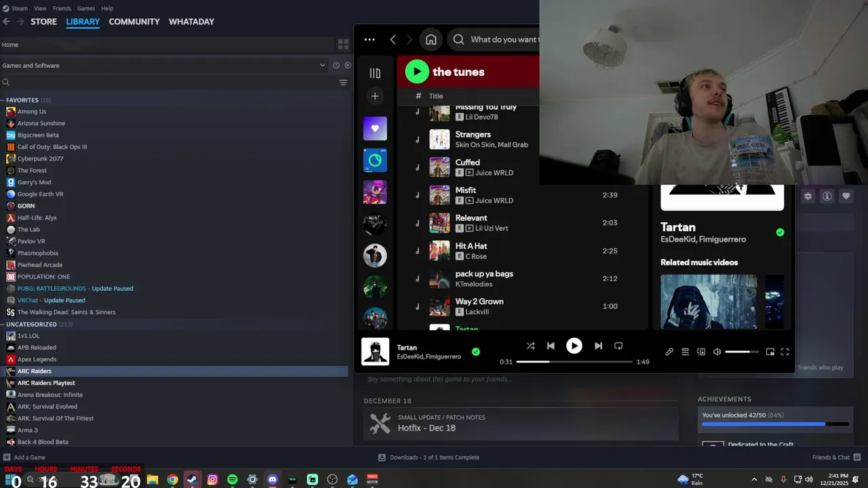Open the Help menu in Steam

[x=107, y=8]
